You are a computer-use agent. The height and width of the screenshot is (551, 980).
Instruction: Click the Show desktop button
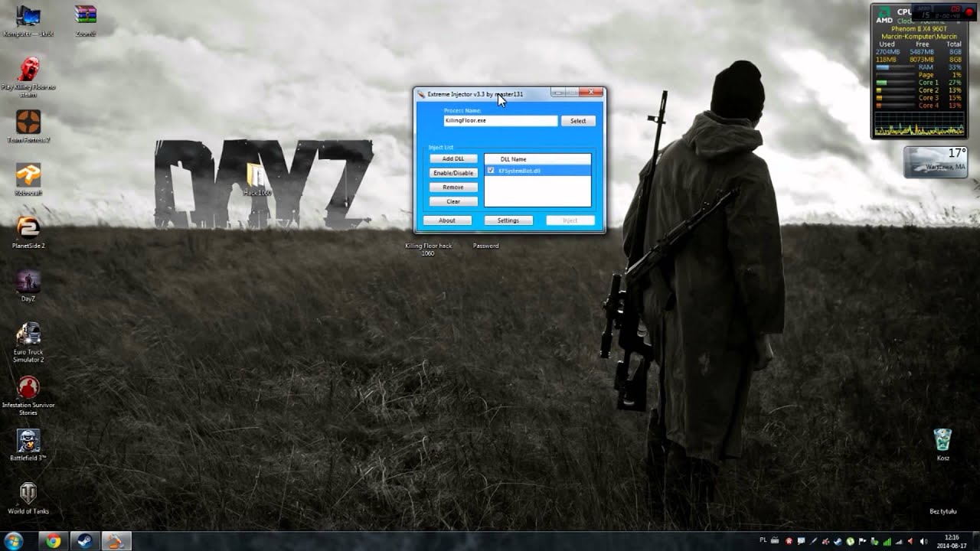(975, 541)
